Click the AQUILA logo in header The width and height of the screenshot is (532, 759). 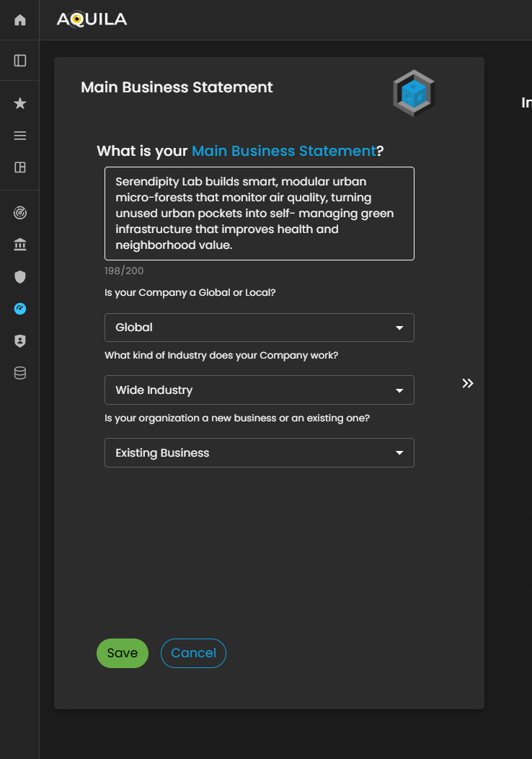[92, 19]
